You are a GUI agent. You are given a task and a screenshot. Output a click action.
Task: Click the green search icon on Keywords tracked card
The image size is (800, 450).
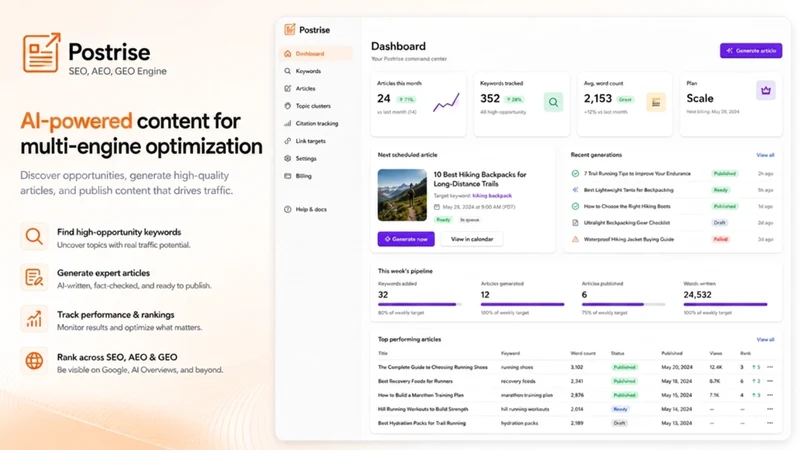click(x=553, y=102)
